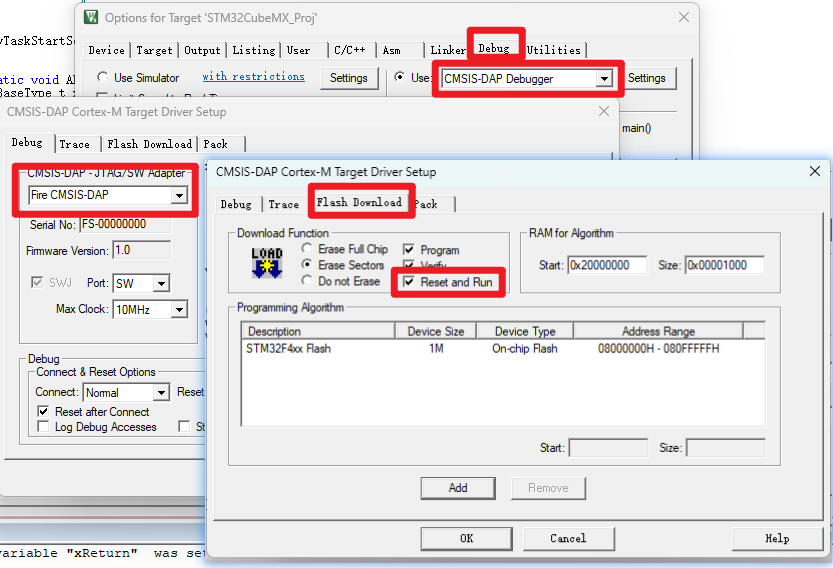Open the Port SW dropdown
This screenshot has height=568, width=833.
(x=162, y=283)
